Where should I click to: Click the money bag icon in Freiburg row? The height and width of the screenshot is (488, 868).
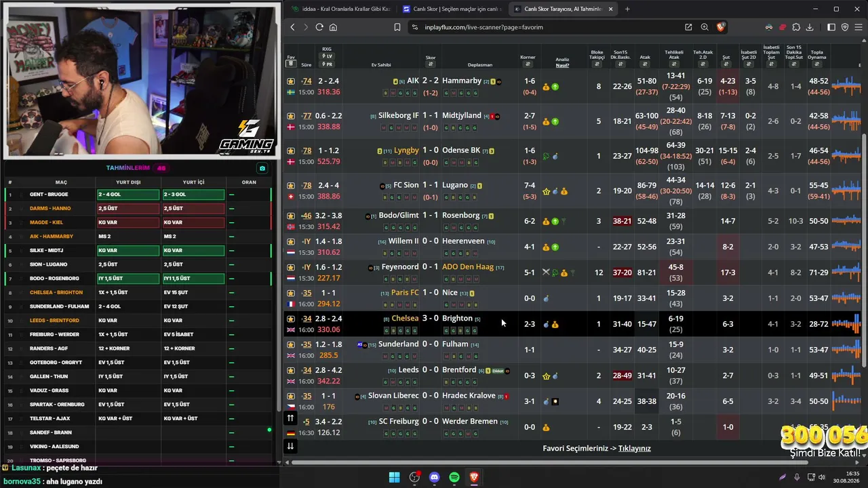546,427
